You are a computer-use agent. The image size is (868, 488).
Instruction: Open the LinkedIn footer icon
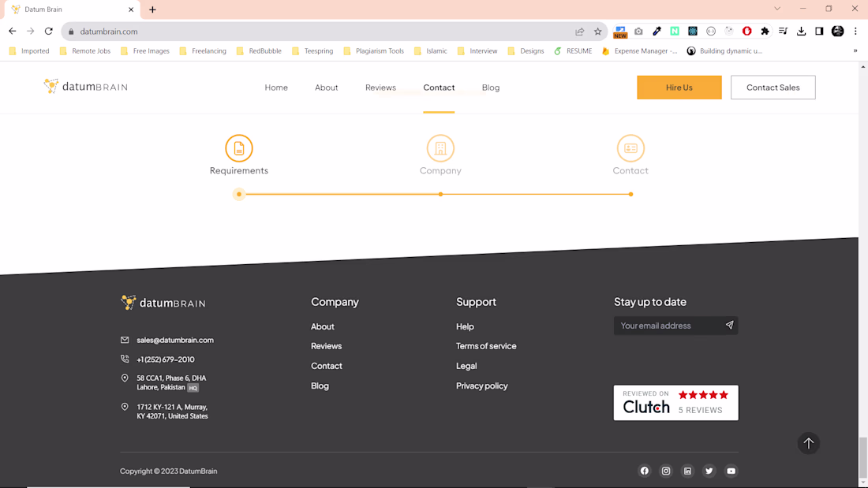coord(687,471)
